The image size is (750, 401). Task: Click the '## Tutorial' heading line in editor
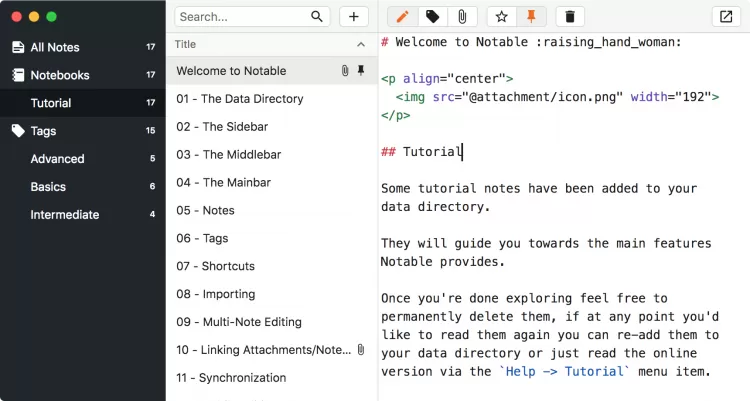[422, 152]
